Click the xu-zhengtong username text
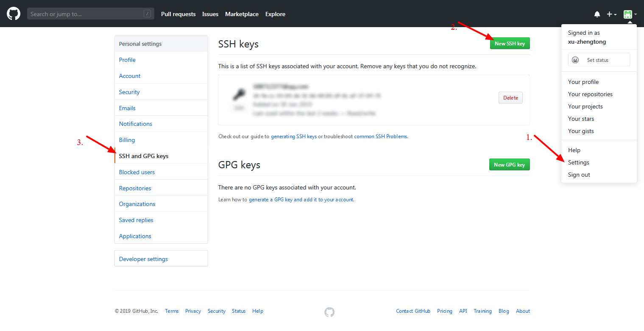This screenshot has height=331, width=644. 587,42
